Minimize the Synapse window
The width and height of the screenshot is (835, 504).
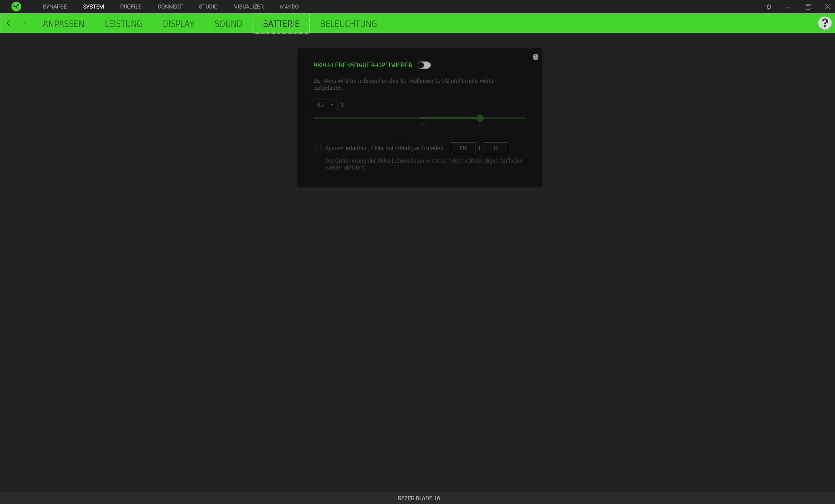788,7
